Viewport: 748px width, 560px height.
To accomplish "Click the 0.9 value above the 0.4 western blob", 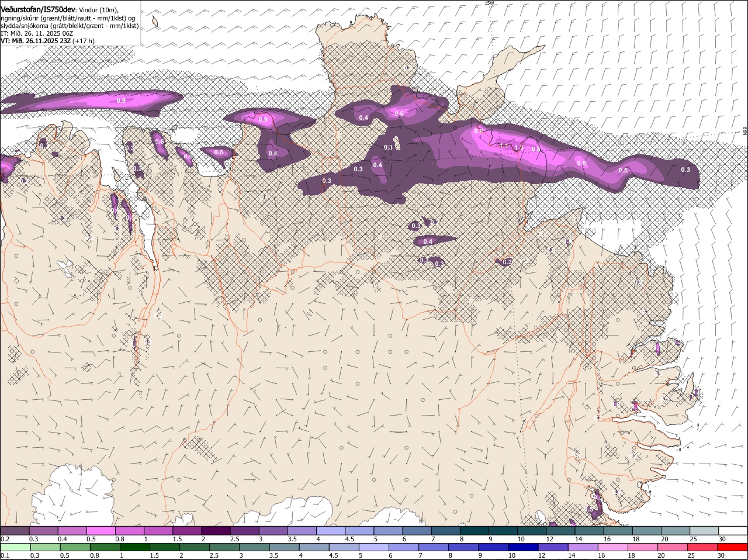I will coord(263,119).
